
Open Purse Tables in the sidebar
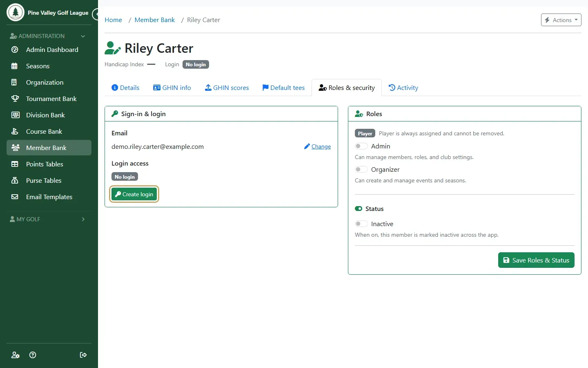[x=49, y=180]
